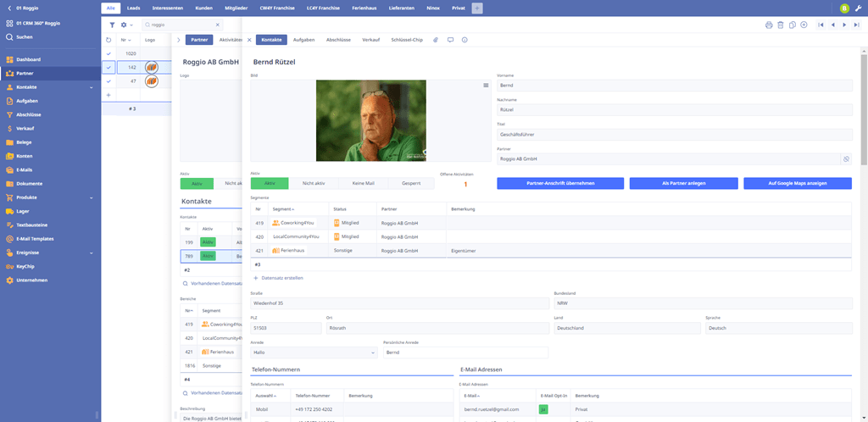
Task: Delete the record via trash icon
Action: coord(780,25)
